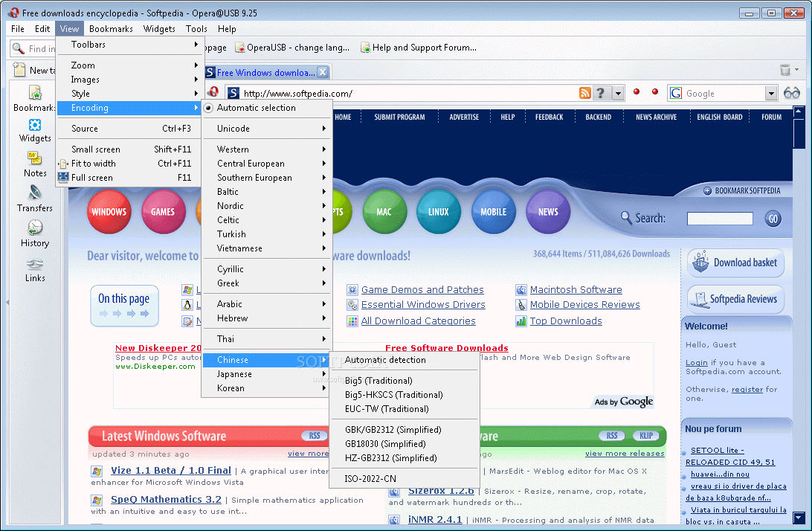Viewport: 812px width, 531px height.
Task: Open the History panel icon
Action: [35, 228]
